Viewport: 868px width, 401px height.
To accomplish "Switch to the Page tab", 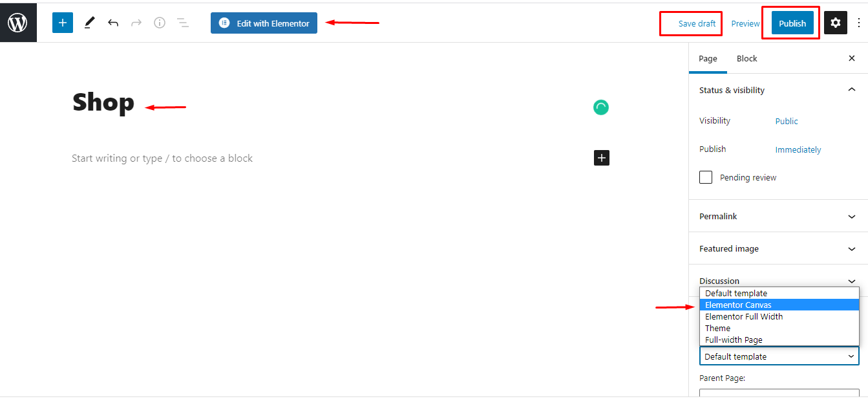I will 708,58.
